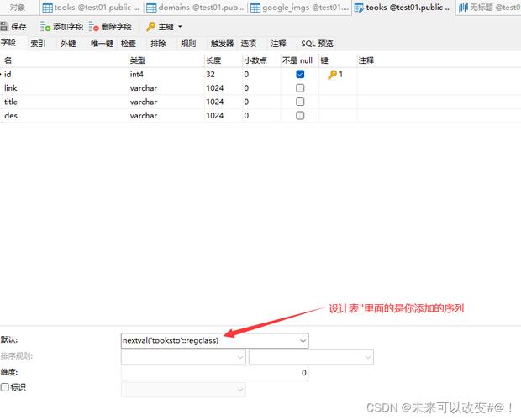Toggle the Identity (标识) checkbox
Viewport: 521px width, 420px height.
coord(5,387)
